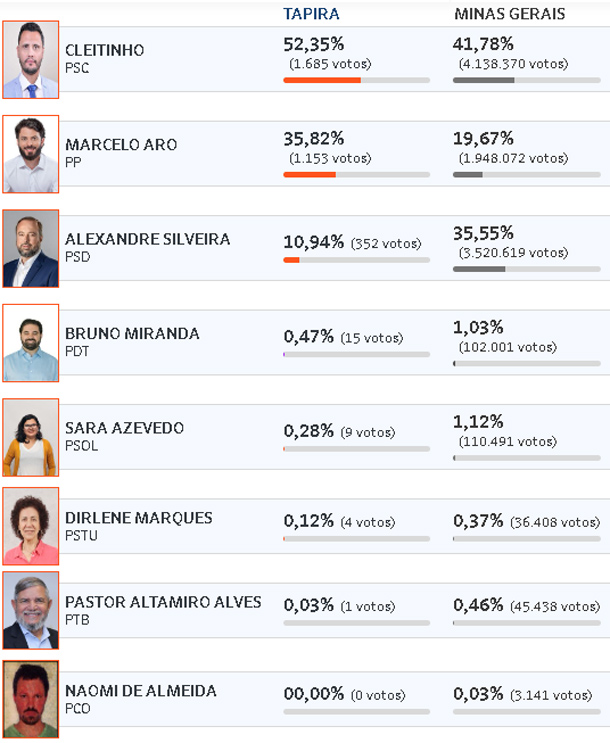Click the CLEITINHO candidate name
Viewport: 610px width, 743px height.
(x=105, y=50)
